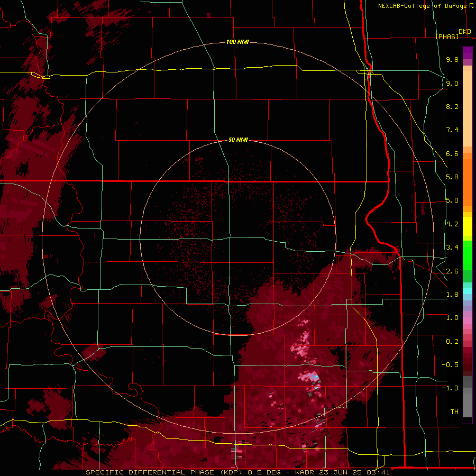Click the 9.0 value on the scale
476x476 pixels.
(452, 83)
